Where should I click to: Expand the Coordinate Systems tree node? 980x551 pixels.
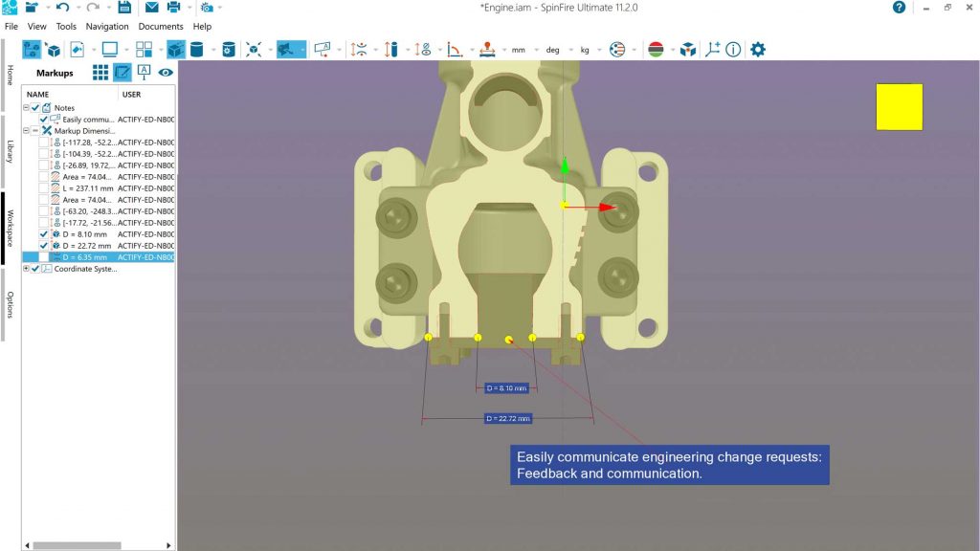coord(26,269)
